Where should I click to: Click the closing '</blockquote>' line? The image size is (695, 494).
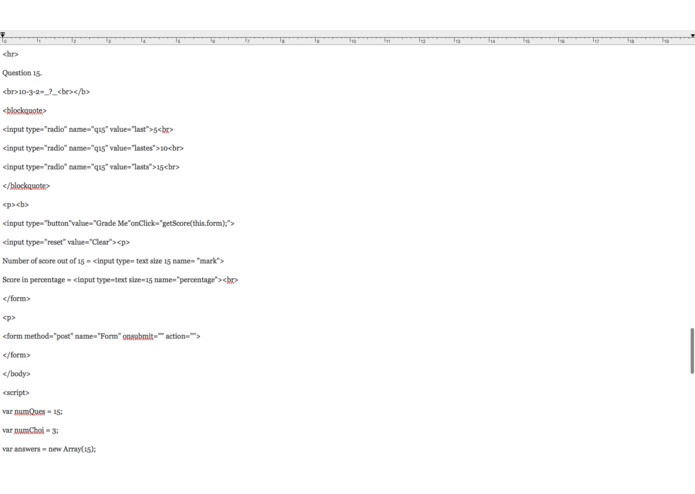pos(26,186)
